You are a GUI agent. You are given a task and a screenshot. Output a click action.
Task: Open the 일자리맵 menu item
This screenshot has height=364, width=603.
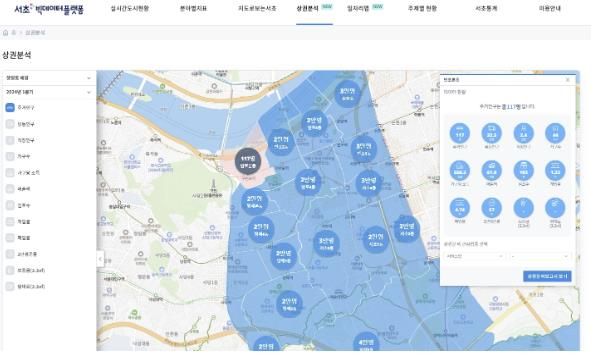[358, 8]
